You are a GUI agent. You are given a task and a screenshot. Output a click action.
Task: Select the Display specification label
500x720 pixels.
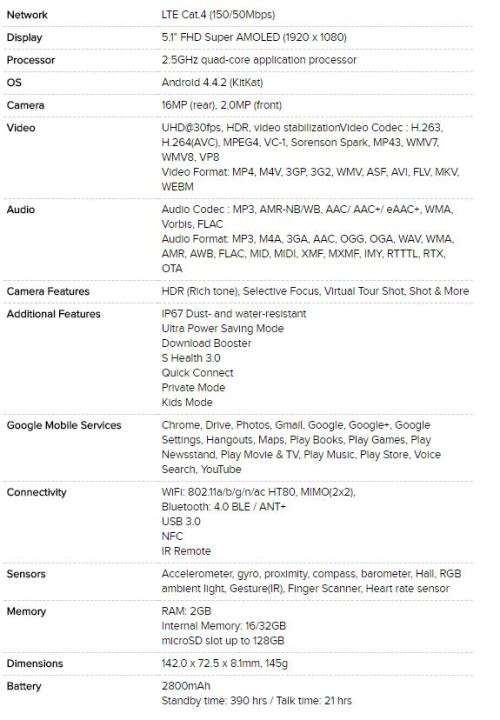[24, 38]
